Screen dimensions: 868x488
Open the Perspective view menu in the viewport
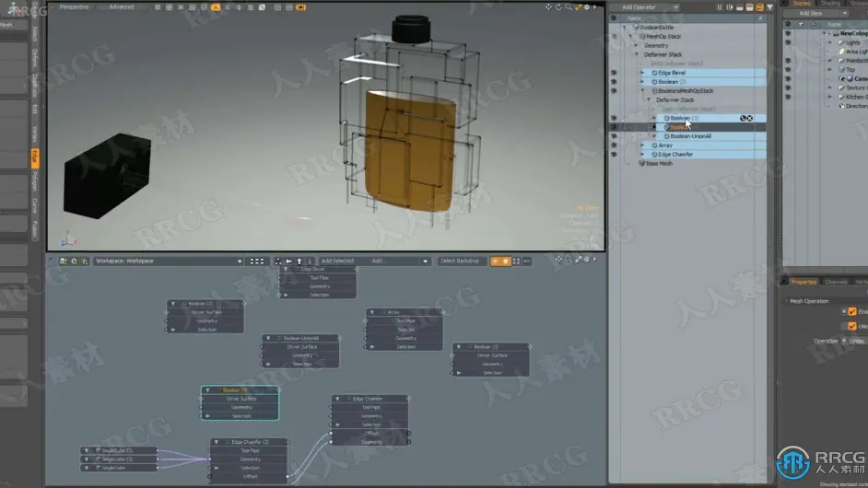click(75, 7)
